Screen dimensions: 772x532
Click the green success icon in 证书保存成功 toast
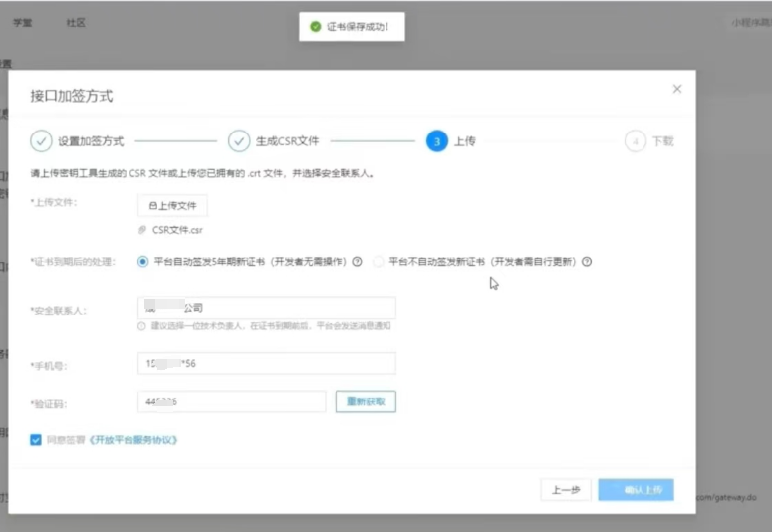pos(316,27)
